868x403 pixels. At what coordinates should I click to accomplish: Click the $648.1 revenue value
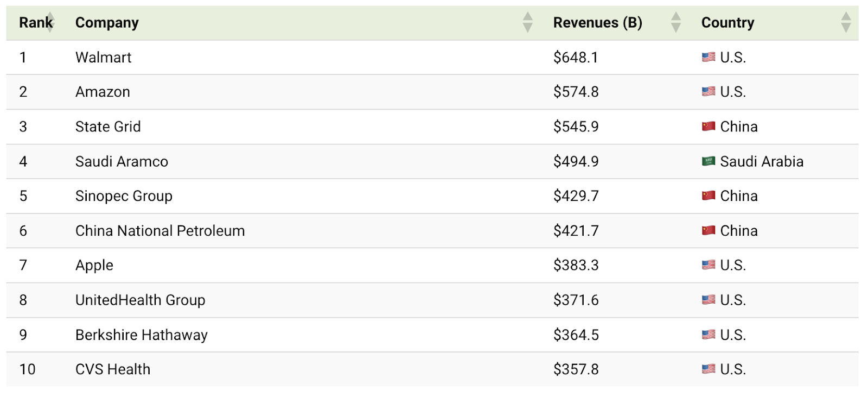[576, 57]
